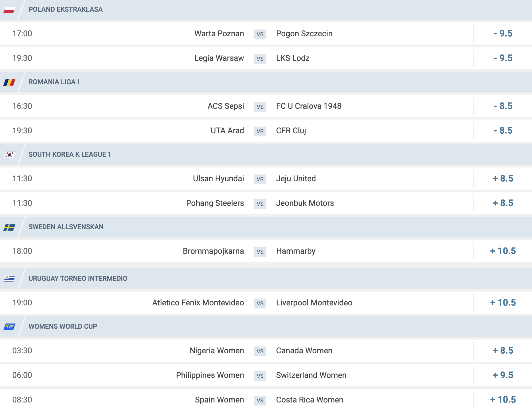Click the Poland flag icon
This screenshot has height=408, width=532.
9,10
